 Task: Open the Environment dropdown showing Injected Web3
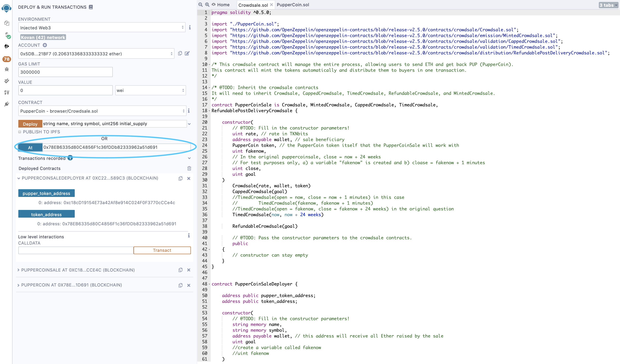pos(102,27)
